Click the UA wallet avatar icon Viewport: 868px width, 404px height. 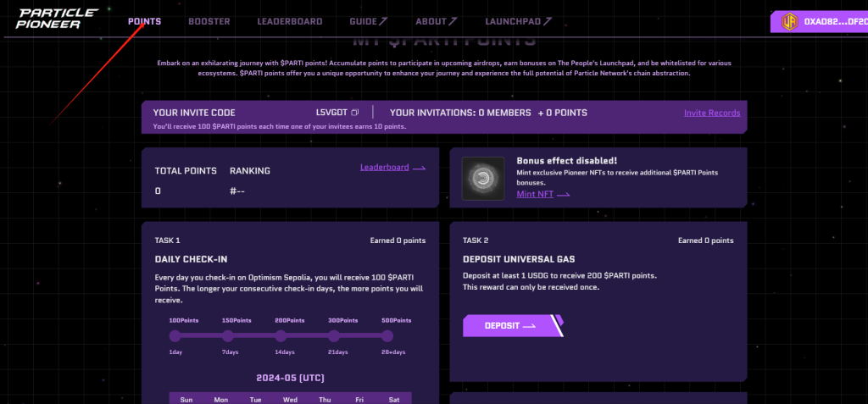point(789,22)
